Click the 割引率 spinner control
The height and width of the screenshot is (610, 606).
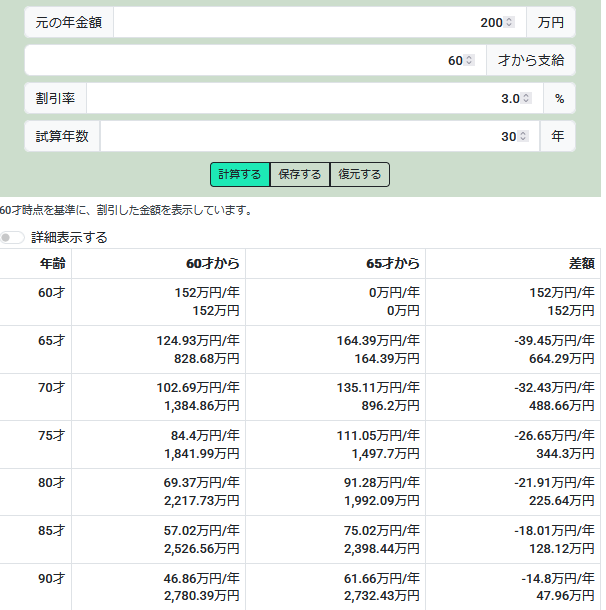point(526,98)
